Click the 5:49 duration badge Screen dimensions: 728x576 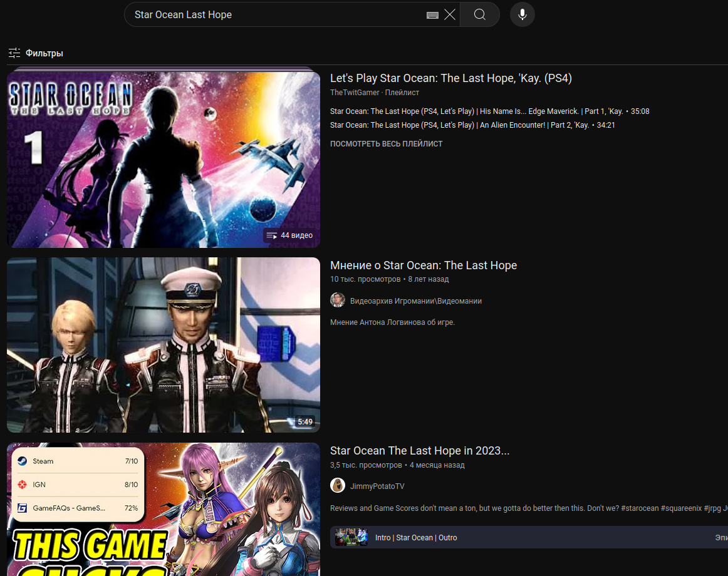(x=305, y=421)
